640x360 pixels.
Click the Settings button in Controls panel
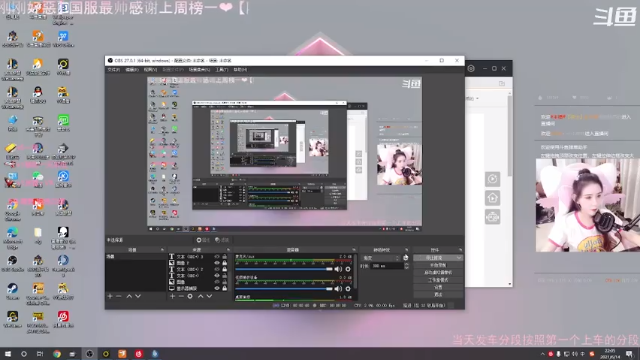coord(438,287)
